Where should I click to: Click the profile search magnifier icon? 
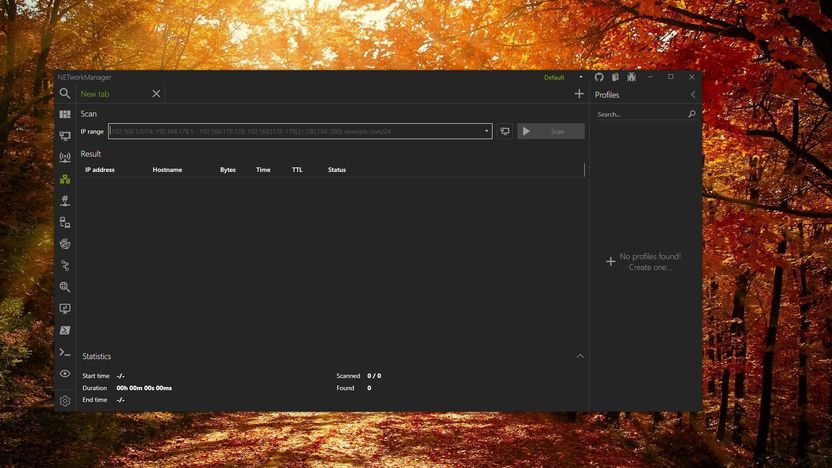[x=691, y=114]
